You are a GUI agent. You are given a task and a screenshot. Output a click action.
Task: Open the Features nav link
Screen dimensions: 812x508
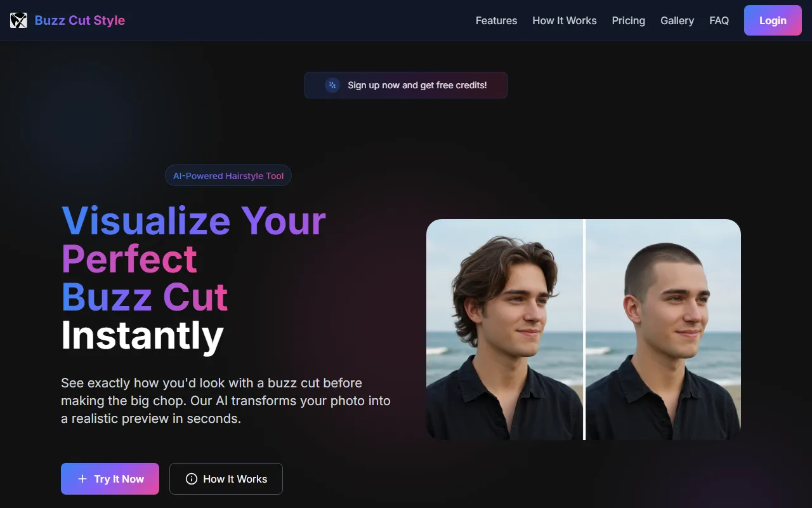pos(496,20)
